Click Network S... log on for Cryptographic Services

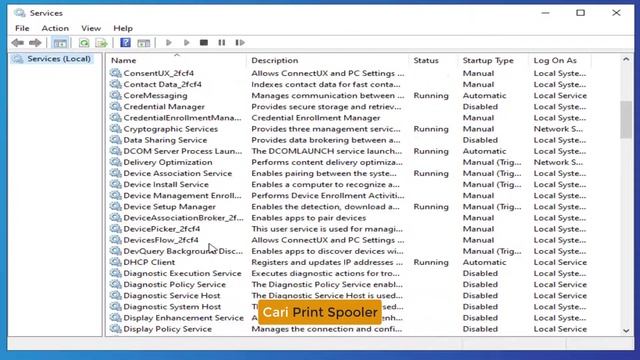point(558,129)
